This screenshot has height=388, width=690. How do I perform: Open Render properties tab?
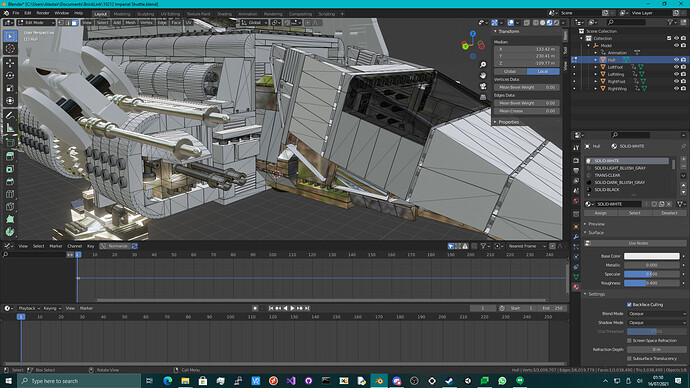[576, 161]
